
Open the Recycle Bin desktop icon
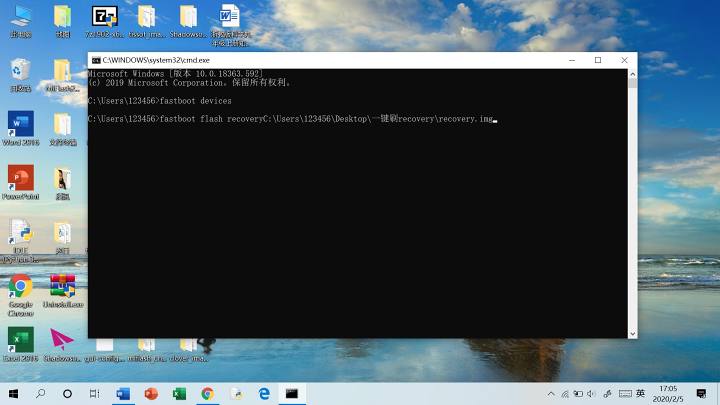coord(20,71)
